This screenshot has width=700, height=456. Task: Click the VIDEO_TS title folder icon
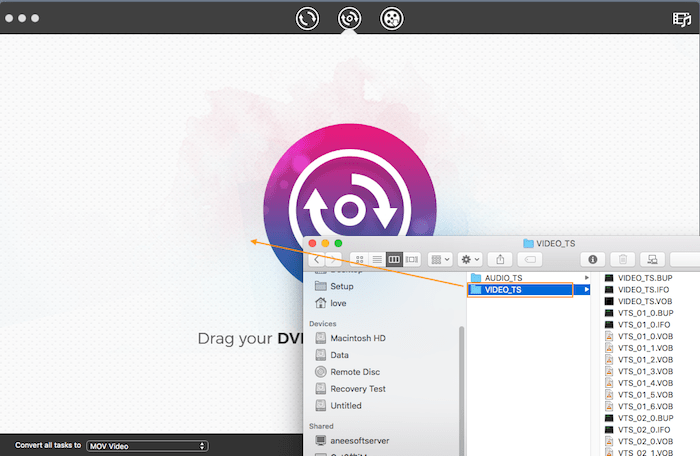coord(528,243)
